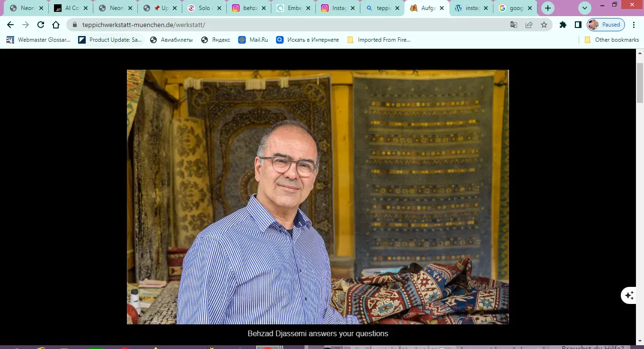This screenshot has width=644, height=349.
Task: Click the floating sparkle assistant icon
Action: click(629, 295)
